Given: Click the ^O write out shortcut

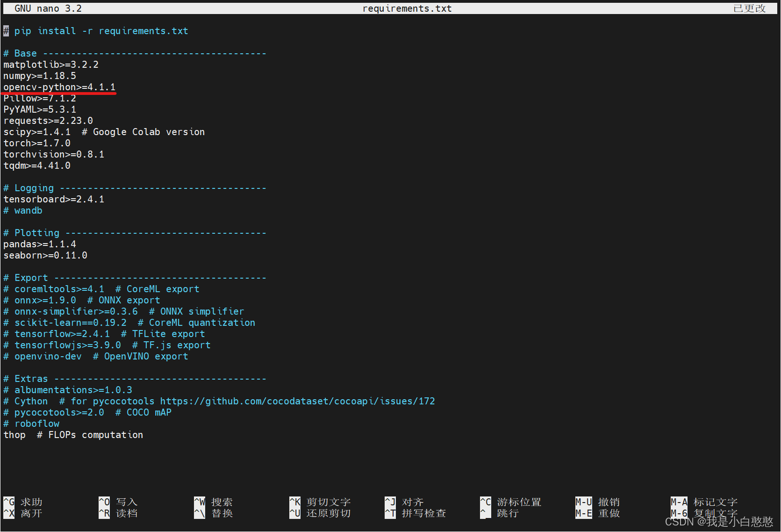Looking at the screenshot, I should [118, 502].
